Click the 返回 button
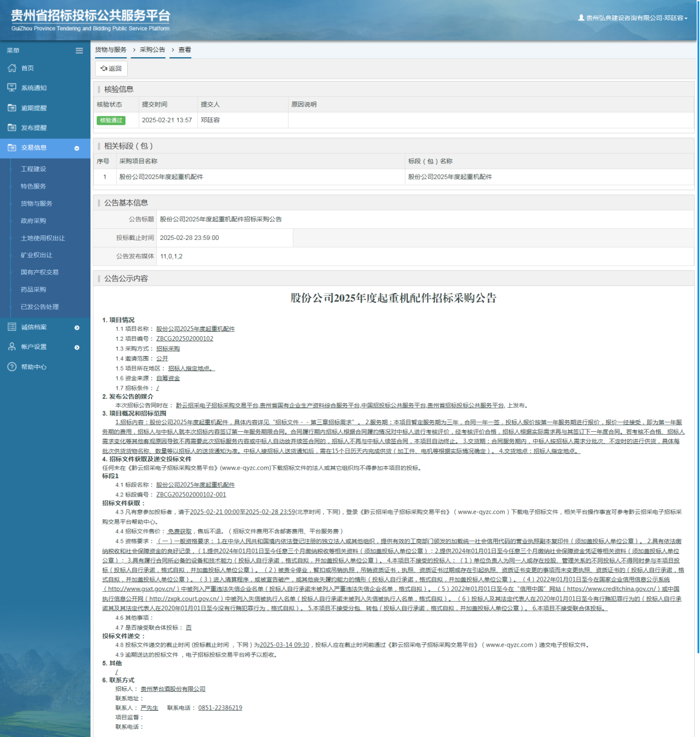Screen dimensions: 700x737 pyautogui.click(x=110, y=68)
